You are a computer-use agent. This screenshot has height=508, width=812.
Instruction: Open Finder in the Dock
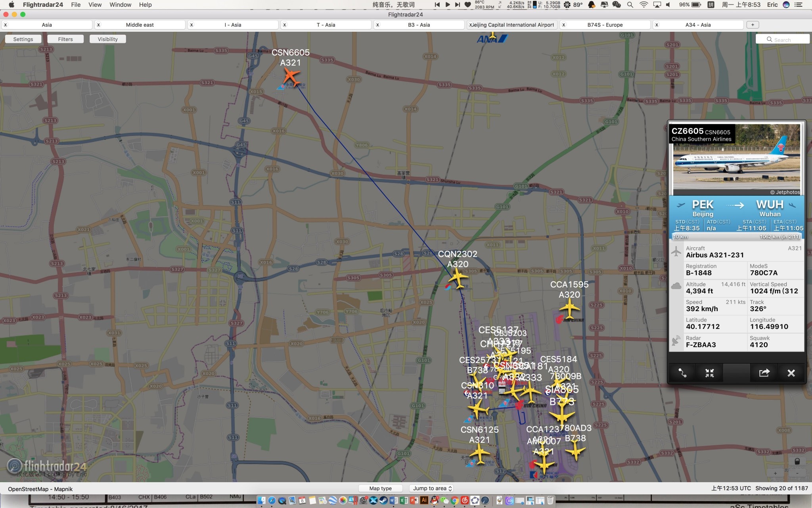pyautogui.click(x=261, y=500)
